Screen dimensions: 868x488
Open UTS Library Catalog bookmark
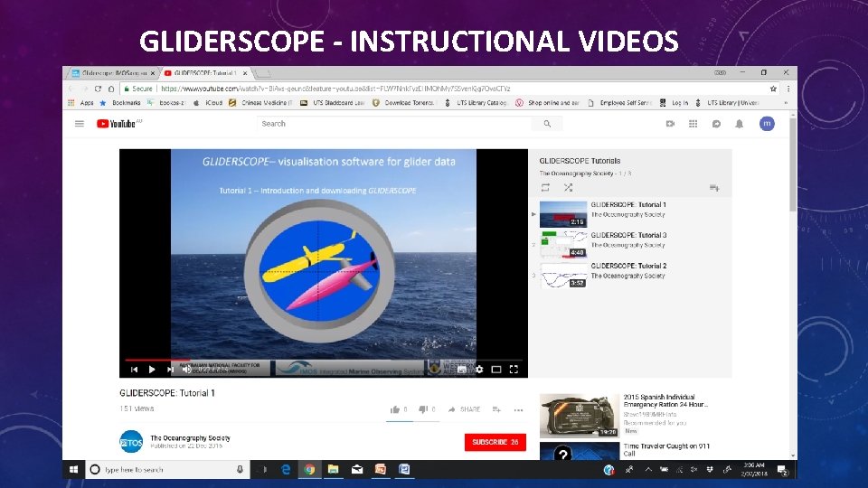[476, 103]
